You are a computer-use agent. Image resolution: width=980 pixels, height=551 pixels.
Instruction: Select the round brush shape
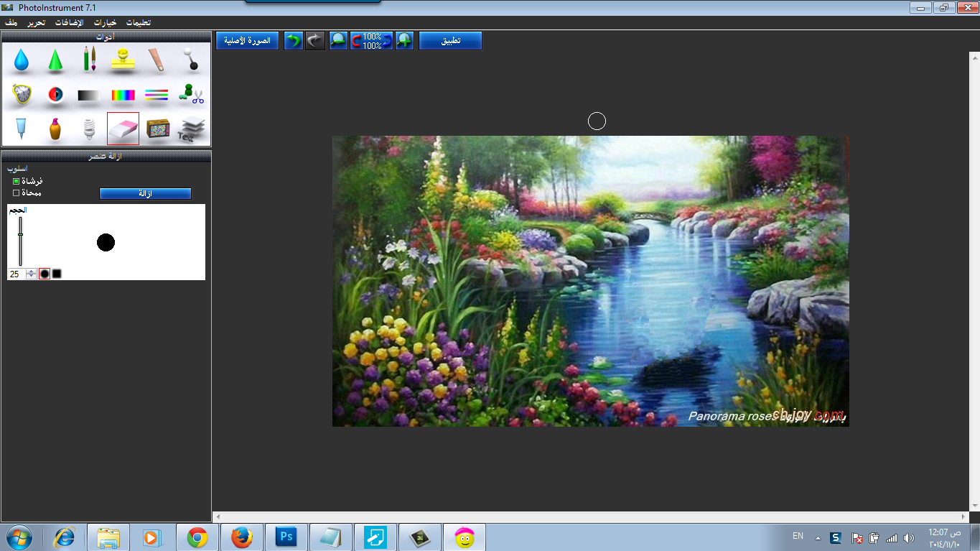pyautogui.click(x=45, y=274)
